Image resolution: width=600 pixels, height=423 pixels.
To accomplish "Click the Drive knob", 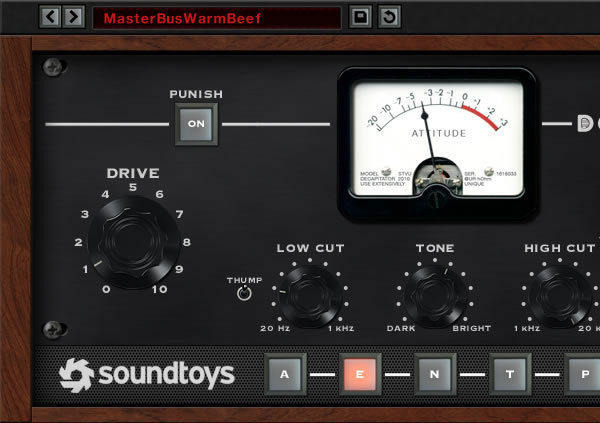I will [134, 242].
